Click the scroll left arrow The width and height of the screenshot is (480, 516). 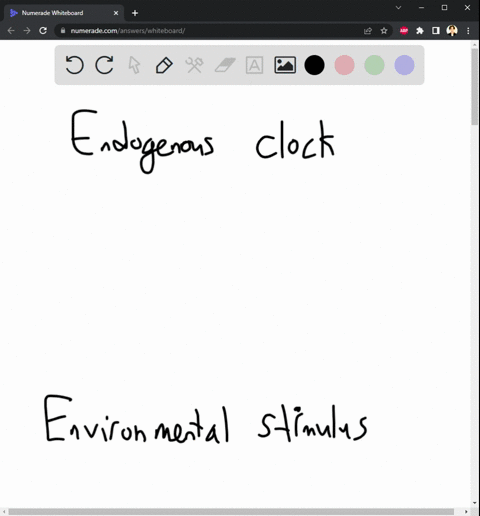(x=4, y=512)
